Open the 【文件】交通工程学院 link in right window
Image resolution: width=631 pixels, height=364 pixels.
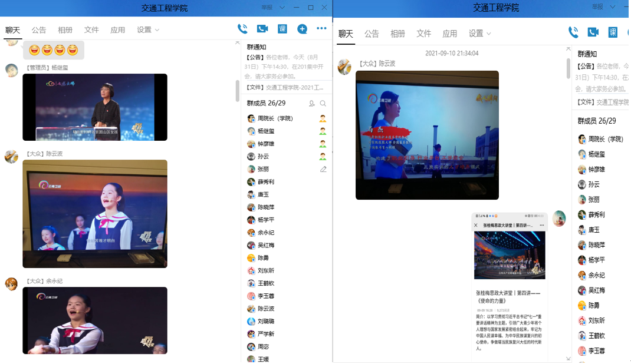coord(603,102)
